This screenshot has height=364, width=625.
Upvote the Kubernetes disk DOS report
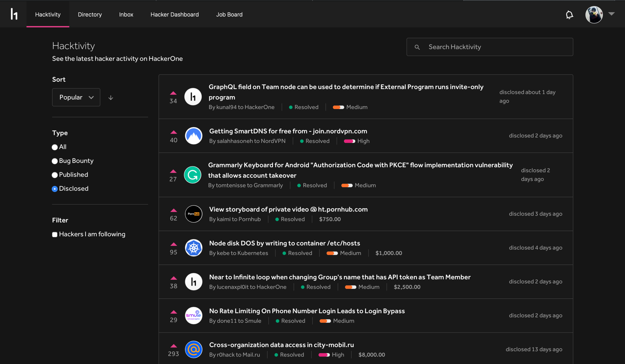click(173, 244)
